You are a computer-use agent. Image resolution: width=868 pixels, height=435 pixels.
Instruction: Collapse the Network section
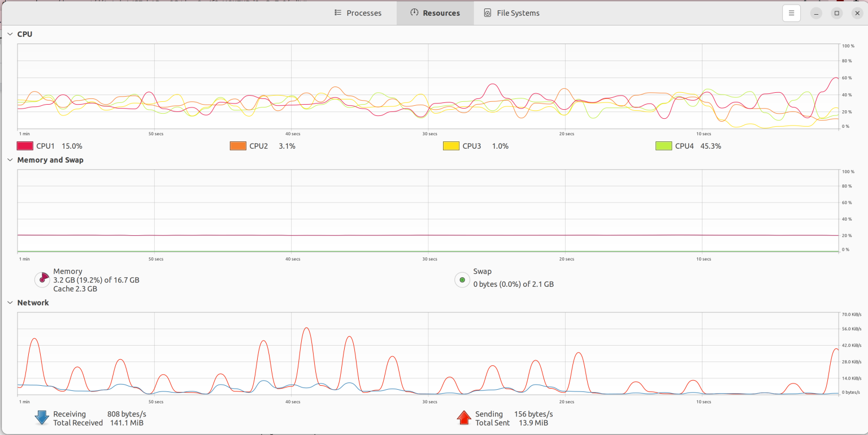click(x=9, y=302)
